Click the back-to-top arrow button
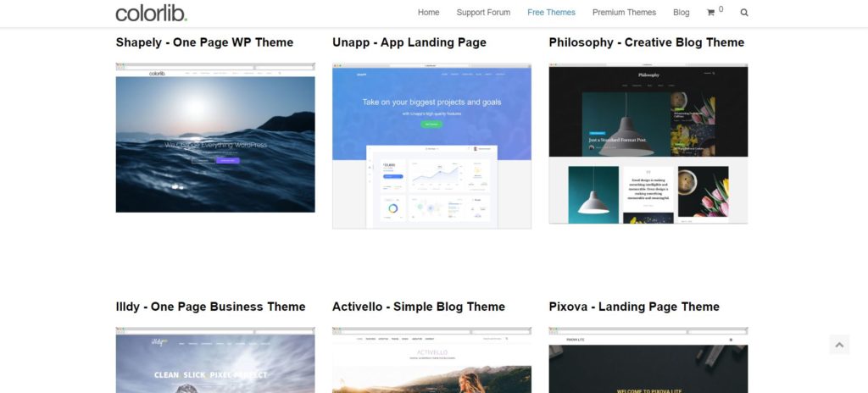 (839, 345)
